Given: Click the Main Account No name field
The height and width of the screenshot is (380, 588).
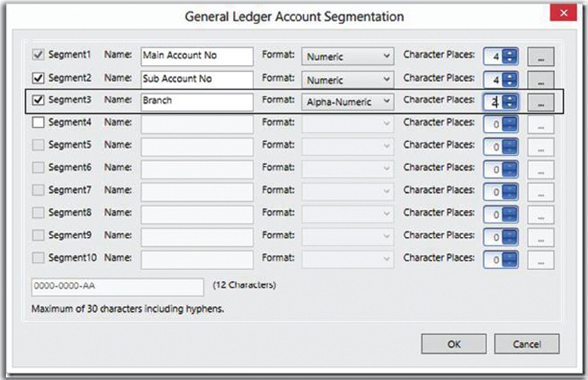Looking at the screenshot, I should click(x=197, y=56).
